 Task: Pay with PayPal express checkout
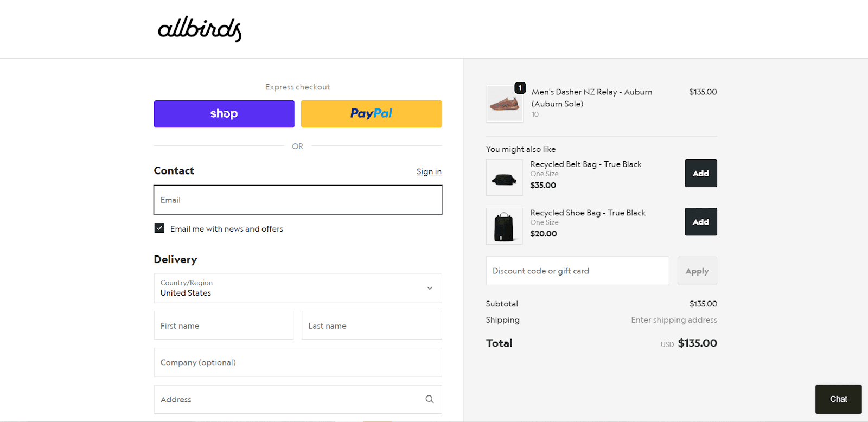tap(372, 114)
